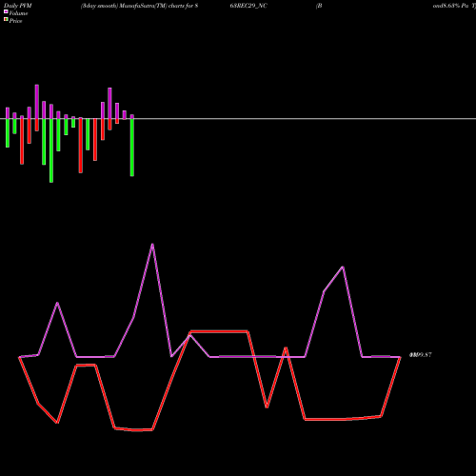Click the tallest magenta peak of the volume line
The height and width of the screenshot is (476, 476).
tap(152, 245)
